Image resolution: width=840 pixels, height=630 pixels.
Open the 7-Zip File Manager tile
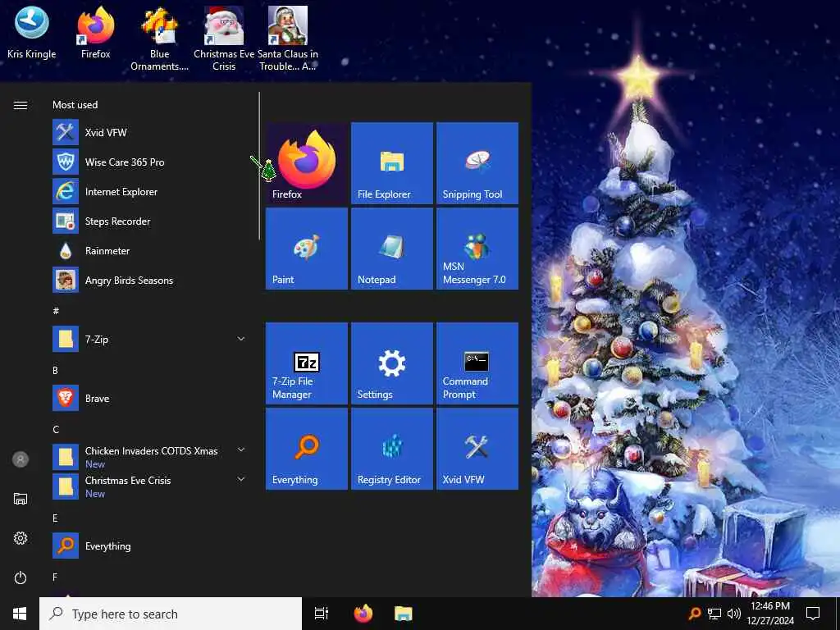(307, 363)
